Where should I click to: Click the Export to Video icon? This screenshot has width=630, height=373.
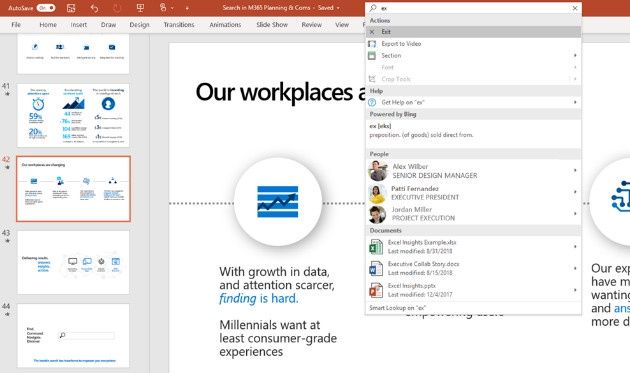coord(372,43)
